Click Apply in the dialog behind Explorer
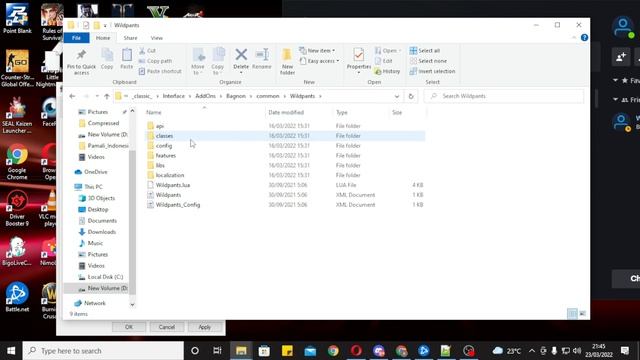 (204, 327)
